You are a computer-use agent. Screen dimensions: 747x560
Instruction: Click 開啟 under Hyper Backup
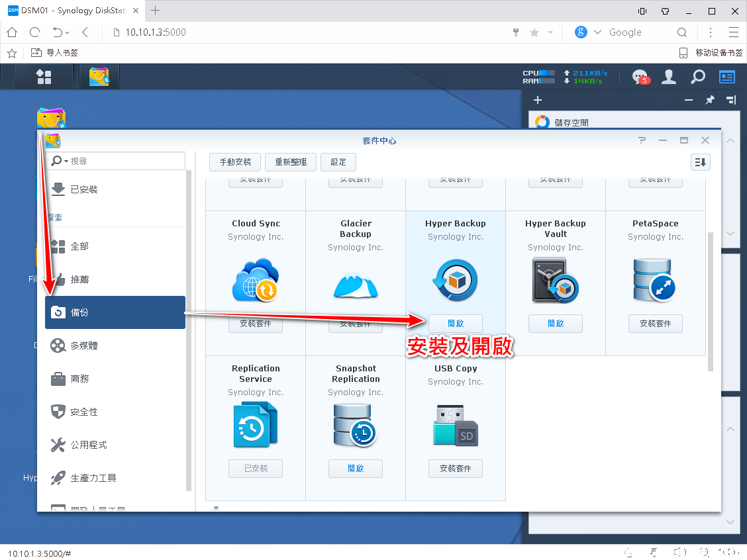455,323
